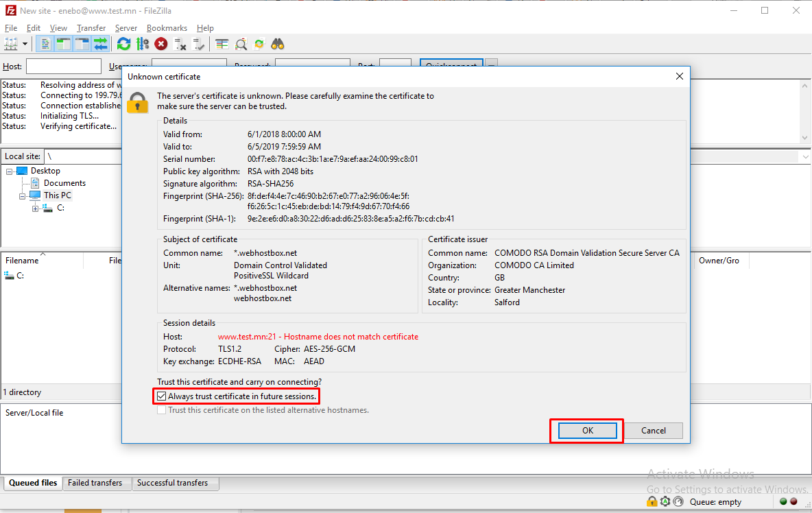
Task: Open the File menu
Action: coord(11,28)
